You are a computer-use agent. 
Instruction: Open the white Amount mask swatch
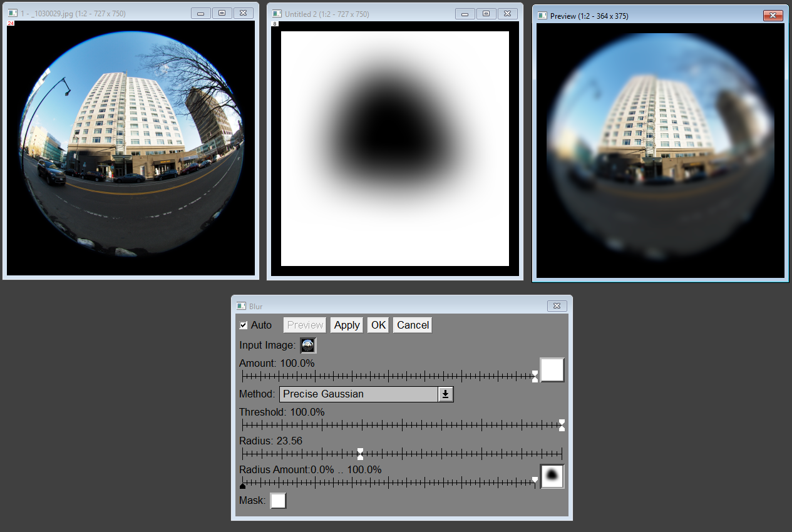point(552,370)
